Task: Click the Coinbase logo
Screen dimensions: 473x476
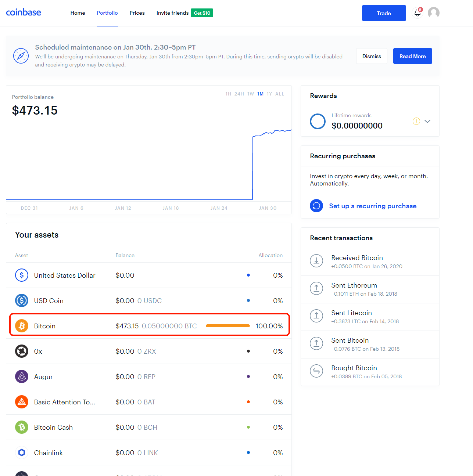Action: tap(24, 12)
